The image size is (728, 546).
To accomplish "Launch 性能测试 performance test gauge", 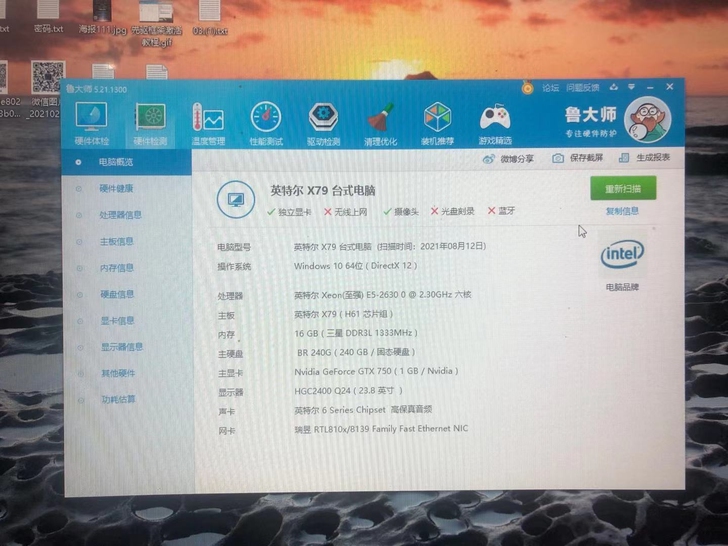I will tap(266, 124).
